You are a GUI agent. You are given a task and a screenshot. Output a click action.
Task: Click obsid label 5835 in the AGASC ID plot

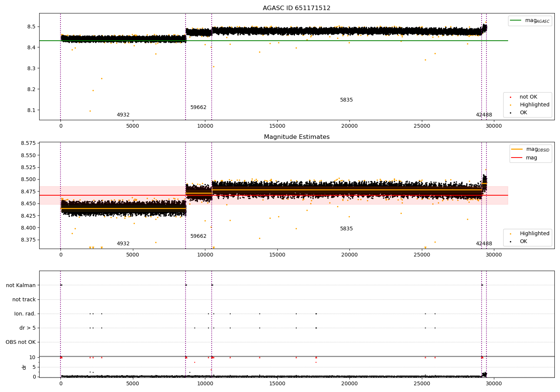click(x=346, y=100)
